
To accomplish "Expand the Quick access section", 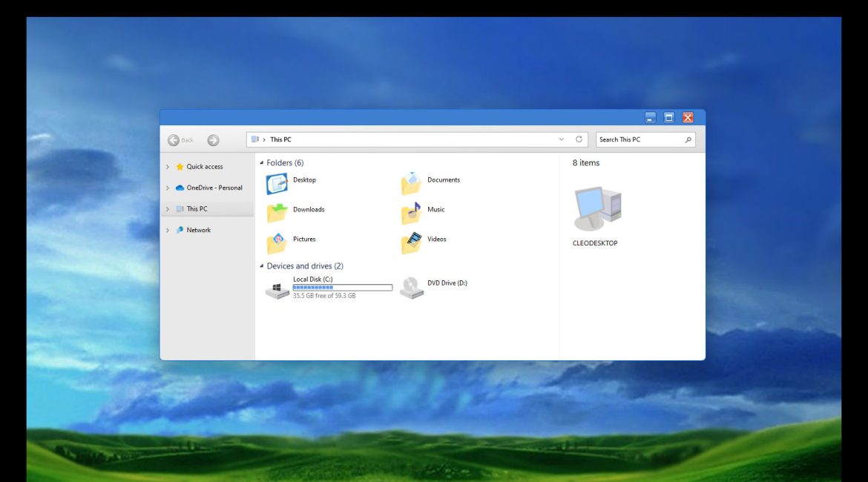I will coord(168,167).
